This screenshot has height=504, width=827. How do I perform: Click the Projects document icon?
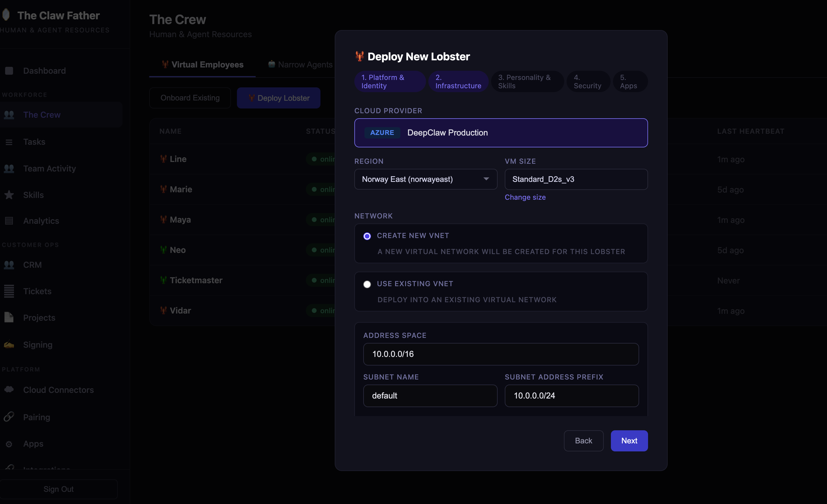pos(9,317)
